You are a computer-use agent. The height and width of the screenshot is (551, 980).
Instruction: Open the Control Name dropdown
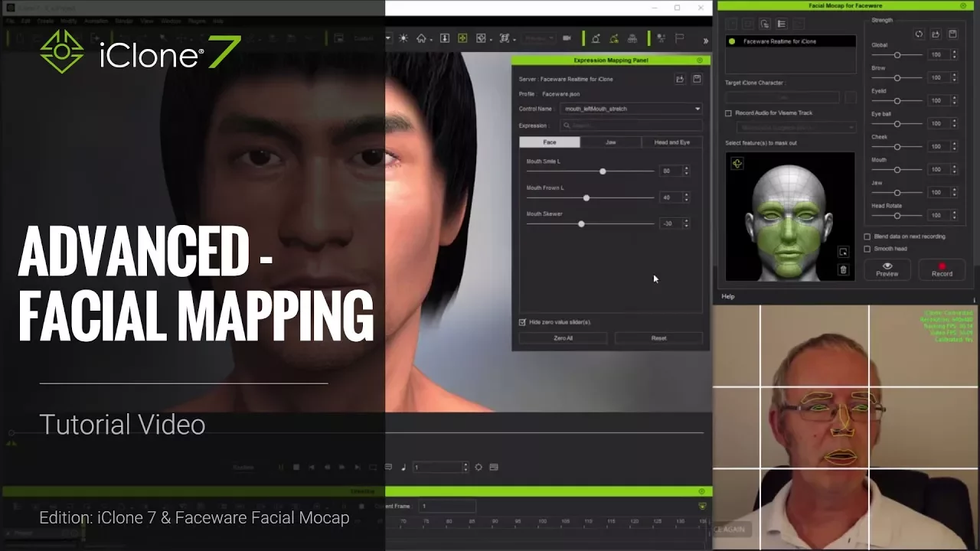(x=632, y=109)
